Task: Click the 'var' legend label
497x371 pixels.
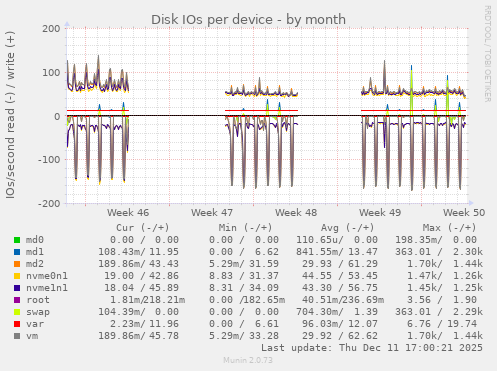Action: point(35,324)
